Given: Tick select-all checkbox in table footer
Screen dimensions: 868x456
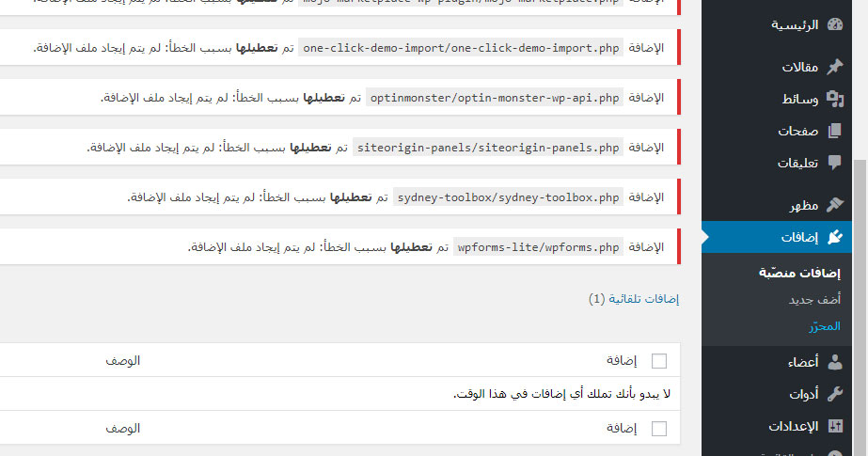Looking at the screenshot, I should coord(658,429).
